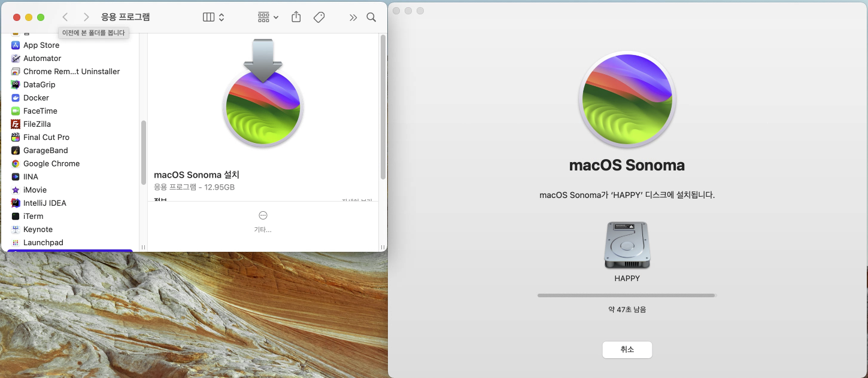868x378 pixels.
Task: Select the Launchpad app icon
Action: 16,242
